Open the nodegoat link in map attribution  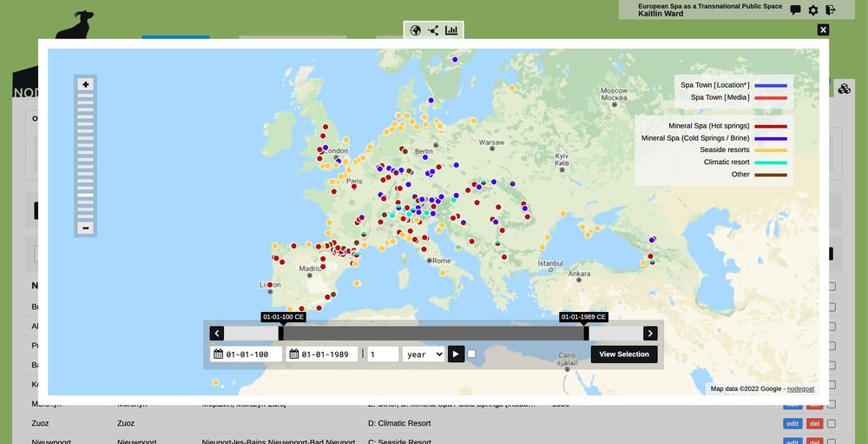800,388
